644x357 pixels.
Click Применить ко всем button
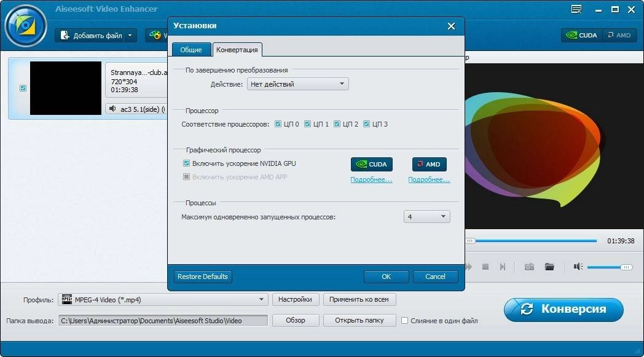(359, 299)
